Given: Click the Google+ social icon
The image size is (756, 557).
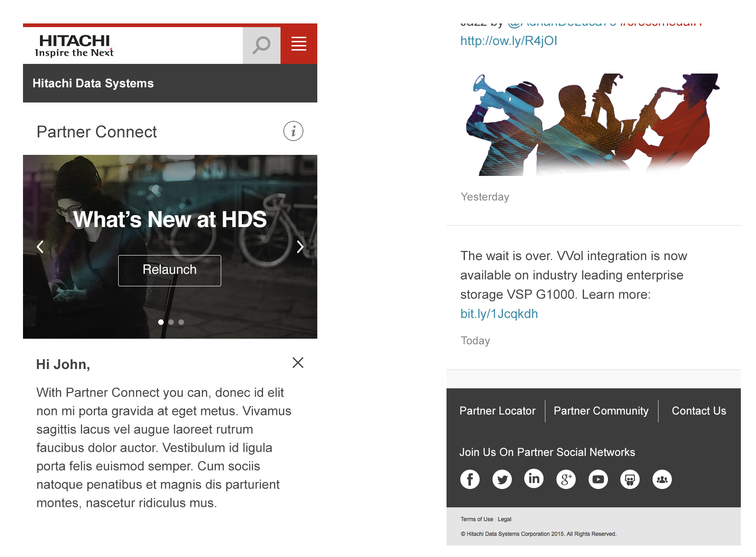Looking at the screenshot, I should tap(566, 479).
